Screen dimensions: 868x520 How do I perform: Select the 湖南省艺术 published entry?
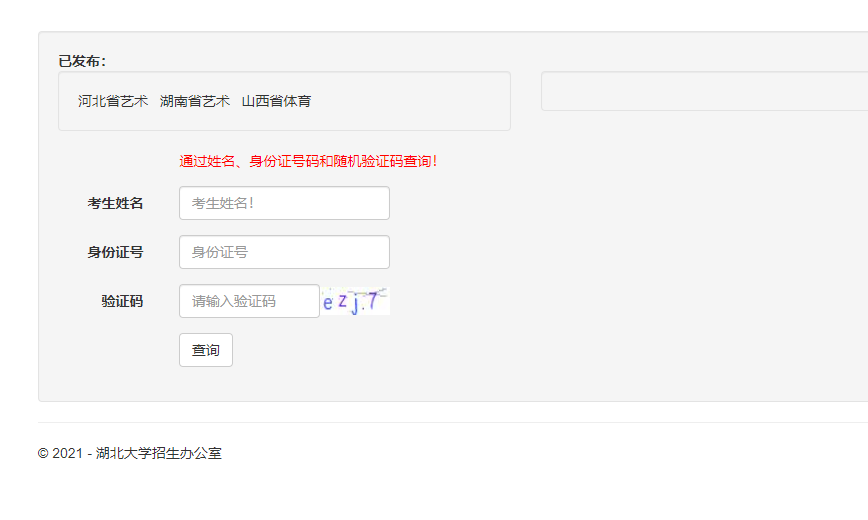click(x=195, y=101)
